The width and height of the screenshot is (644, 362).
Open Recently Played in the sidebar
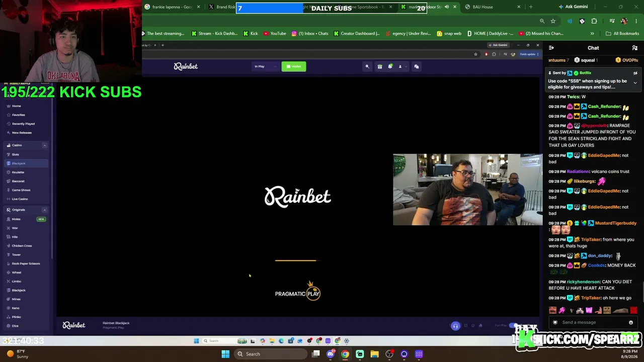[23, 124]
